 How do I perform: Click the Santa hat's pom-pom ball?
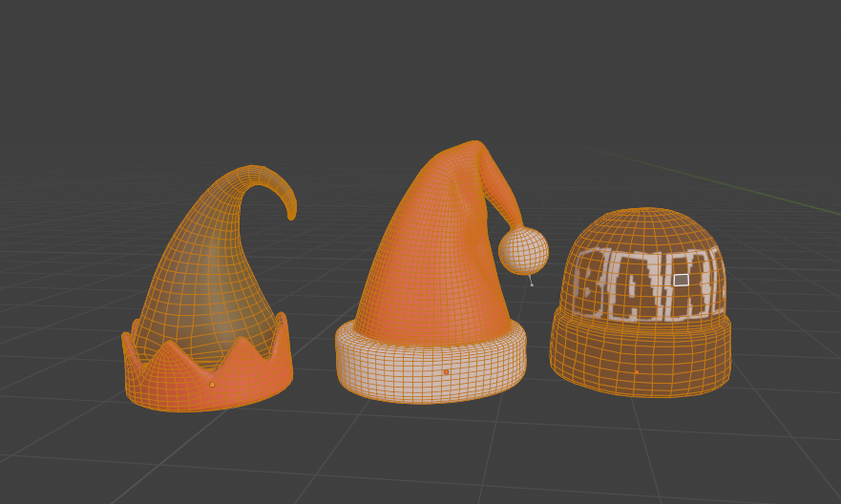[523, 251]
